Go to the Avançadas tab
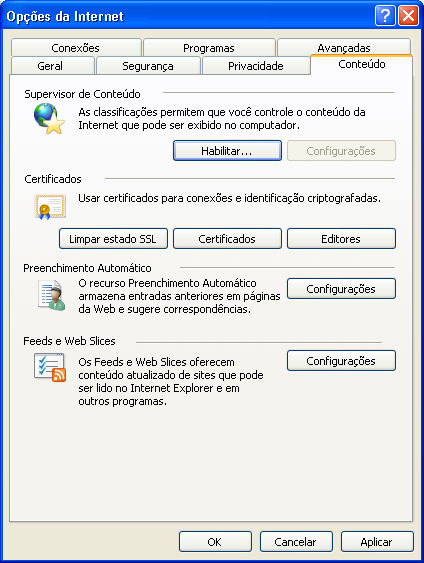Screen dimensions: 424x563 click(x=344, y=47)
